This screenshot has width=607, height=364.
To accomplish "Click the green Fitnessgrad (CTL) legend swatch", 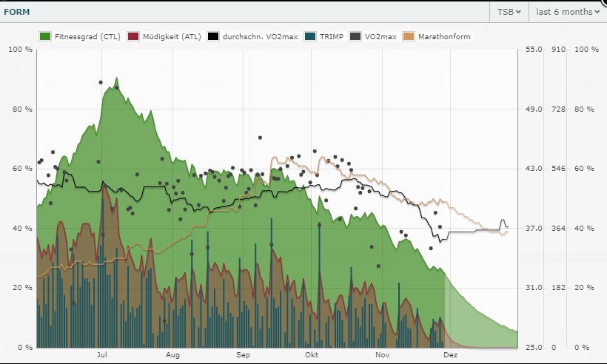I will (44, 36).
